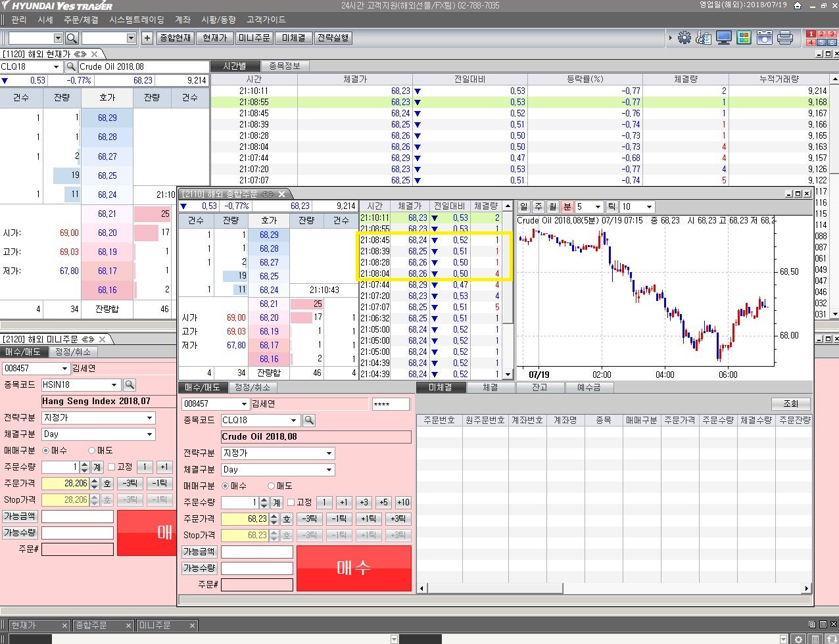Viewport: 839px width, 644px height.
Task: Click search magnifier beside CLQ18 in order panel
Action: [x=308, y=420]
